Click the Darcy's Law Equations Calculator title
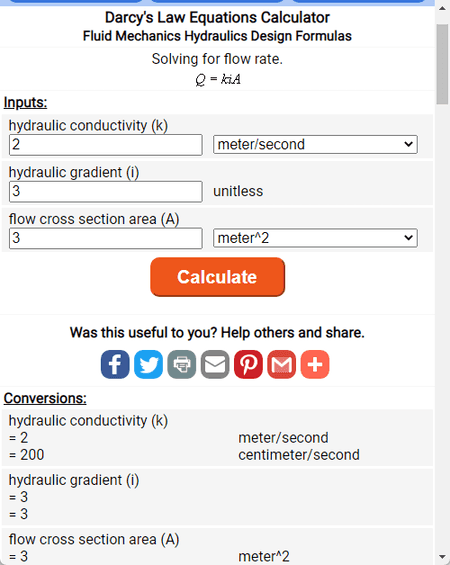 (217, 17)
